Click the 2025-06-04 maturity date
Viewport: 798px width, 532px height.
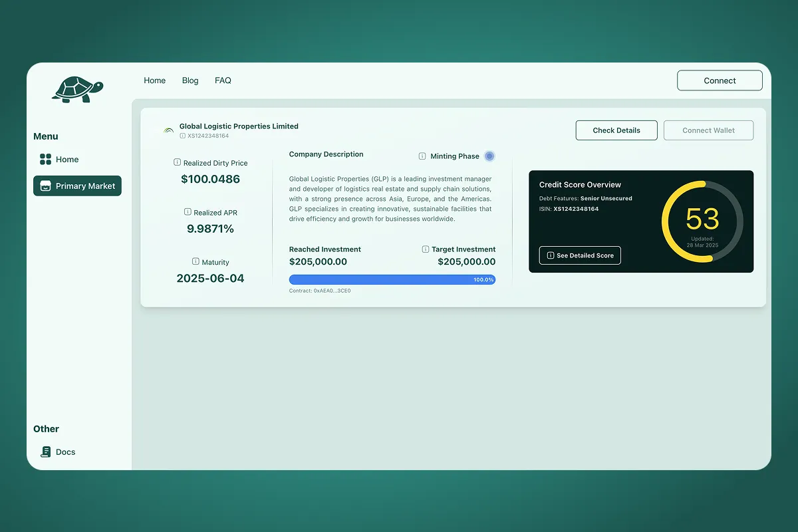(x=210, y=279)
